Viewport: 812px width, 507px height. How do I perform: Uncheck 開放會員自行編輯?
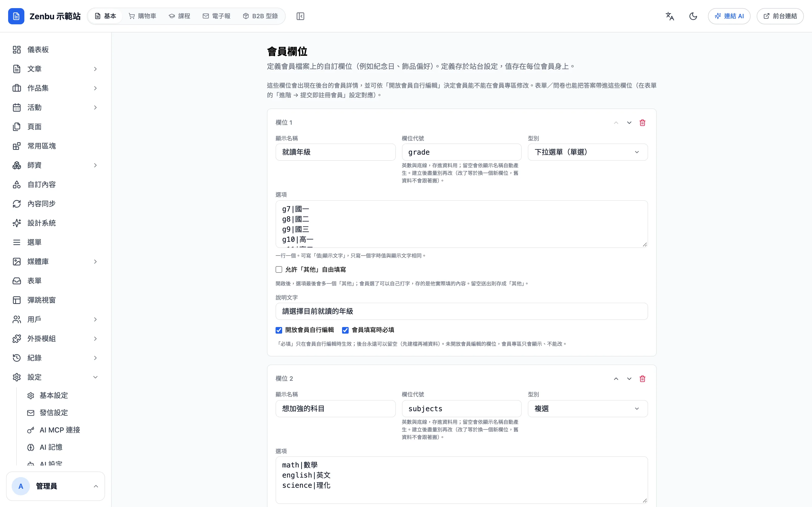point(279,330)
